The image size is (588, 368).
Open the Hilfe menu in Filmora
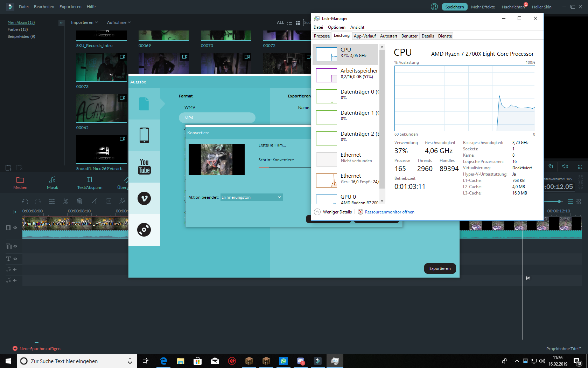(x=91, y=7)
